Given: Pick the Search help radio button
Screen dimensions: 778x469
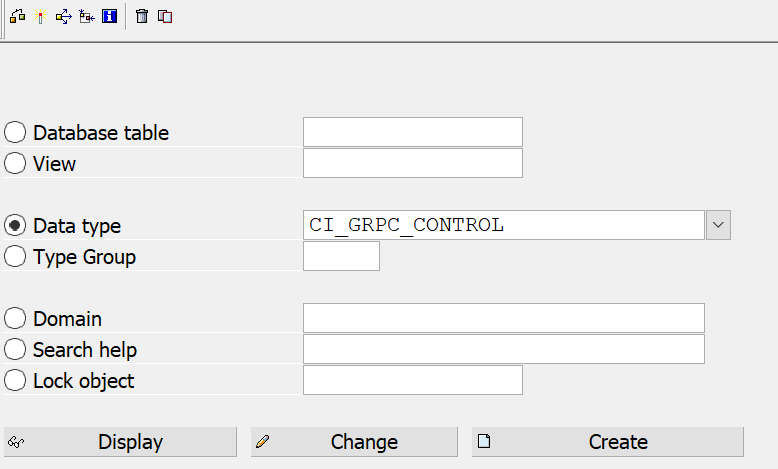Looking at the screenshot, I should pyautogui.click(x=15, y=350).
